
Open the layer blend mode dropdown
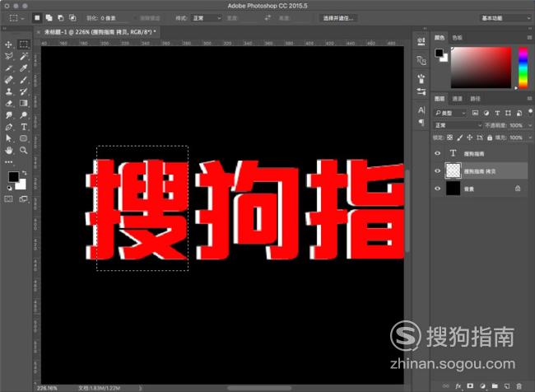pyautogui.click(x=458, y=125)
